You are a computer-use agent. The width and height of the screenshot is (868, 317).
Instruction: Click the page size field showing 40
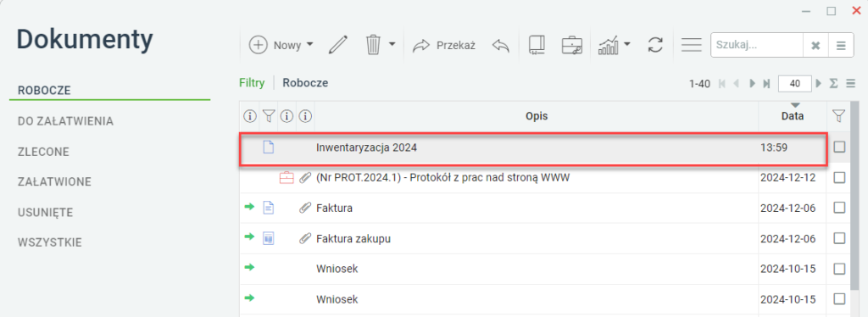click(x=794, y=84)
